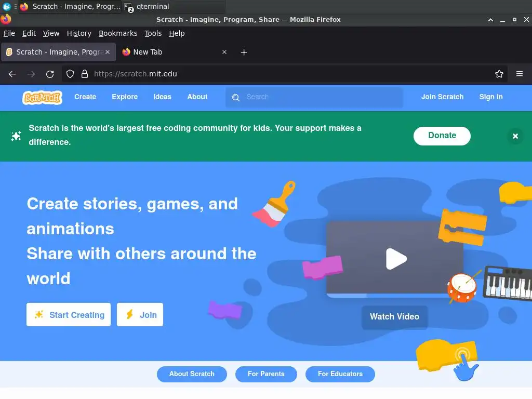532x399 pixels.
Task: Click the sparkle icon in the donation banner
Action: pos(16,136)
